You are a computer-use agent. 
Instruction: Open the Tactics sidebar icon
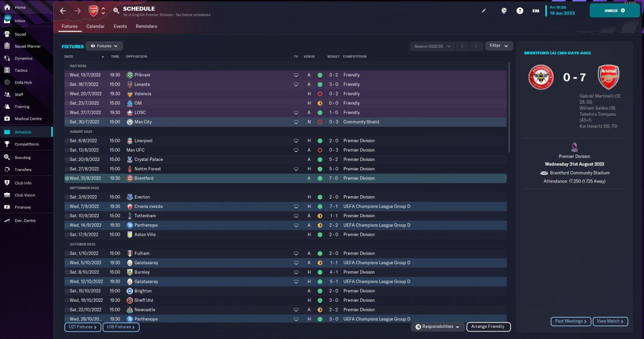coord(7,70)
